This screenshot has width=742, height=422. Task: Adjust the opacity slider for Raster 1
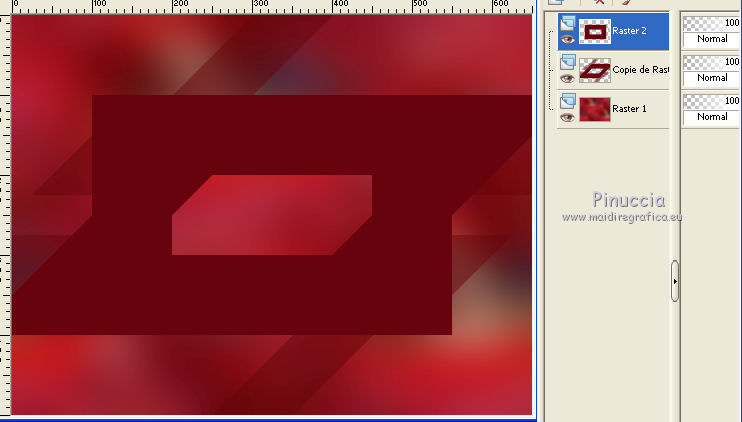(711, 101)
